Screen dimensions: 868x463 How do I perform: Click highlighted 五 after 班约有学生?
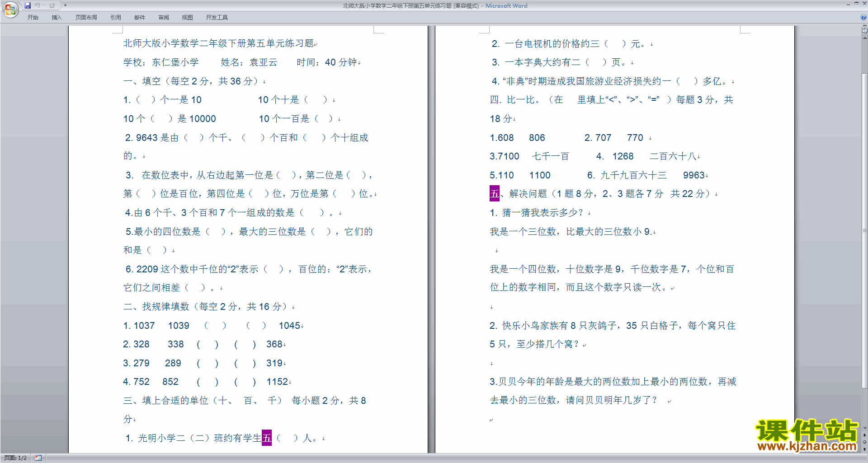[267, 438]
